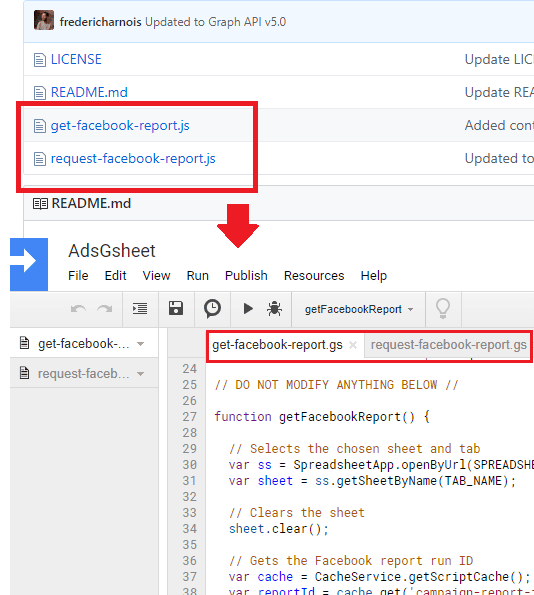Open the request-facebook-report.js file link
Image resolution: width=534 pixels, height=595 pixels.
(x=133, y=159)
